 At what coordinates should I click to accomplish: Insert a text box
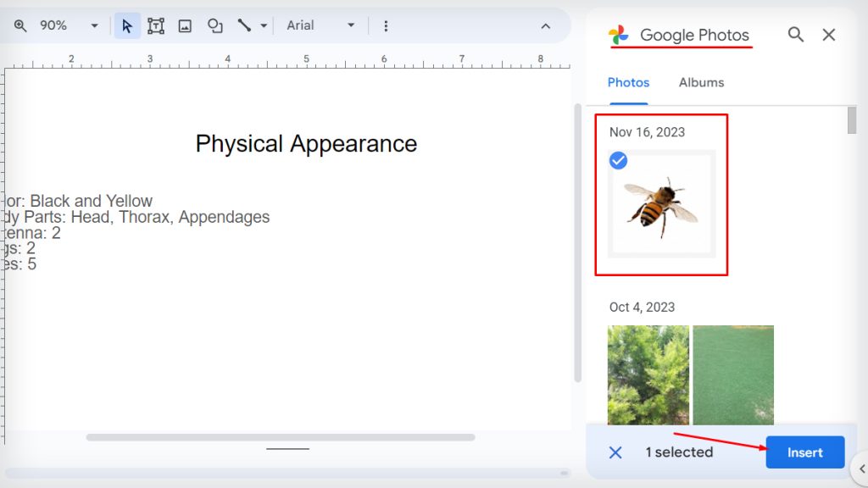click(x=156, y=25)
